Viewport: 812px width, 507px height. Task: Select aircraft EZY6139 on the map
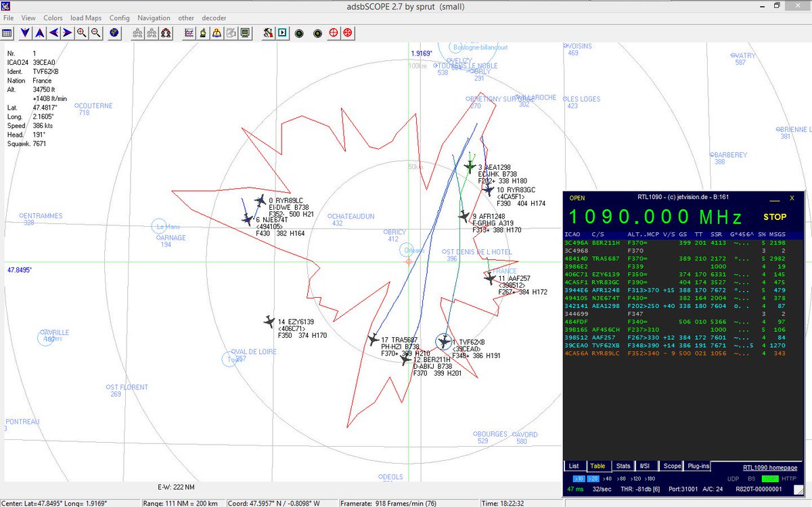tap(270, 322)
